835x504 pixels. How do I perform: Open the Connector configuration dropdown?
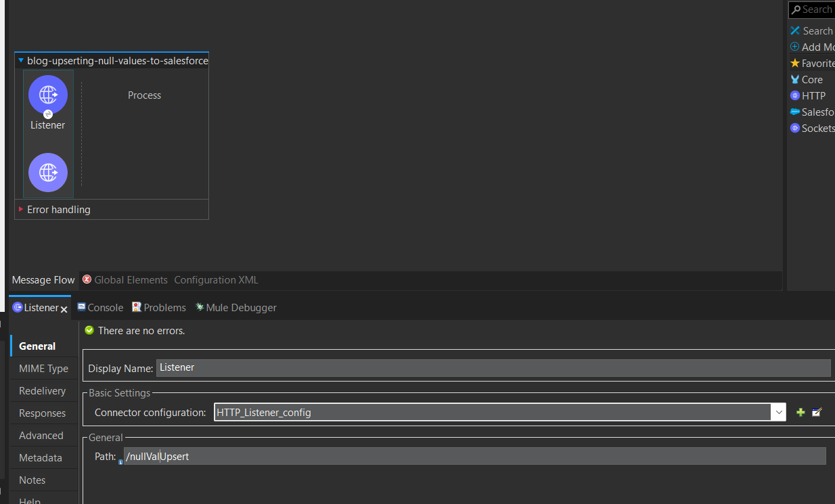778,412
